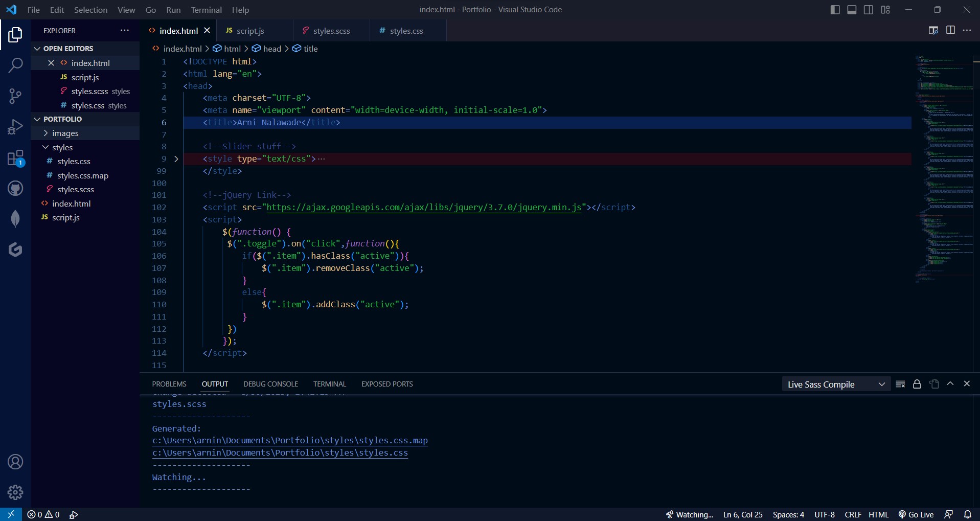Click Go Live in the status bar
Image resolution: width=980 pixels, height=521 pixels.
[916, 515]
